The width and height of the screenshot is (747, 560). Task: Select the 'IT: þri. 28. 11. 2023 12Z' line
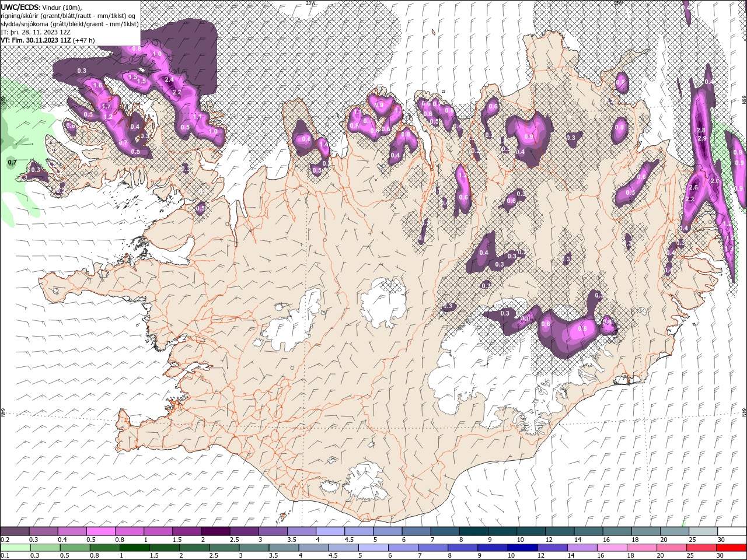point(36,32)
